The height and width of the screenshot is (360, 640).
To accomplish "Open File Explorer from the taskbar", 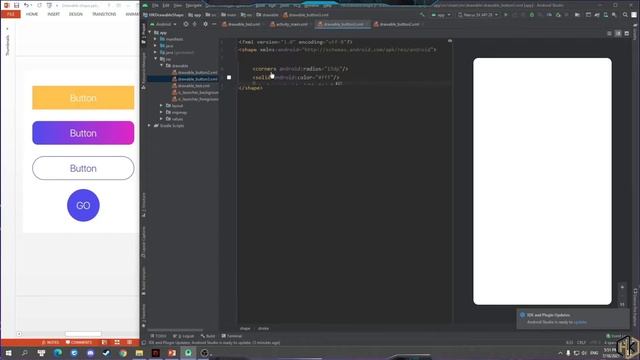I will point(139,353).
